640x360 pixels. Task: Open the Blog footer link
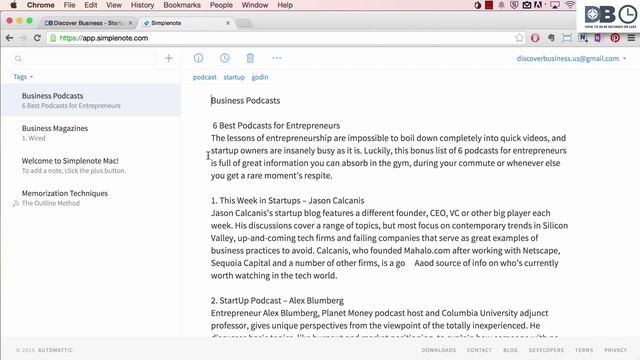(x=510, y=350)
